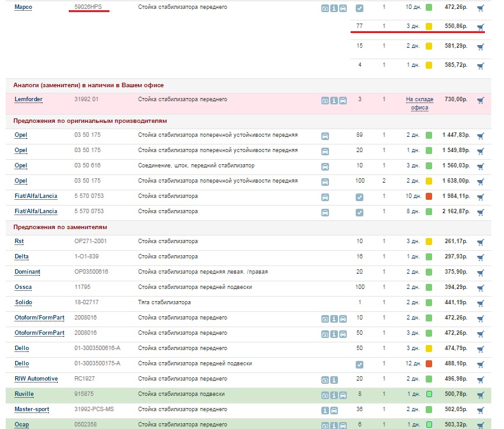Add Lemforder 31992 01 to cart

[x=480, y=100]
